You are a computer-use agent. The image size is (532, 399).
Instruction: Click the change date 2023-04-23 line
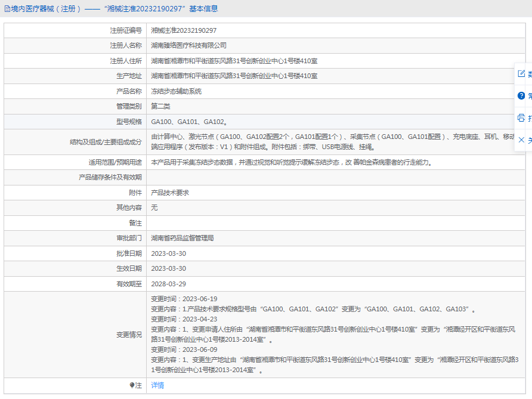[x=184, y=319]
